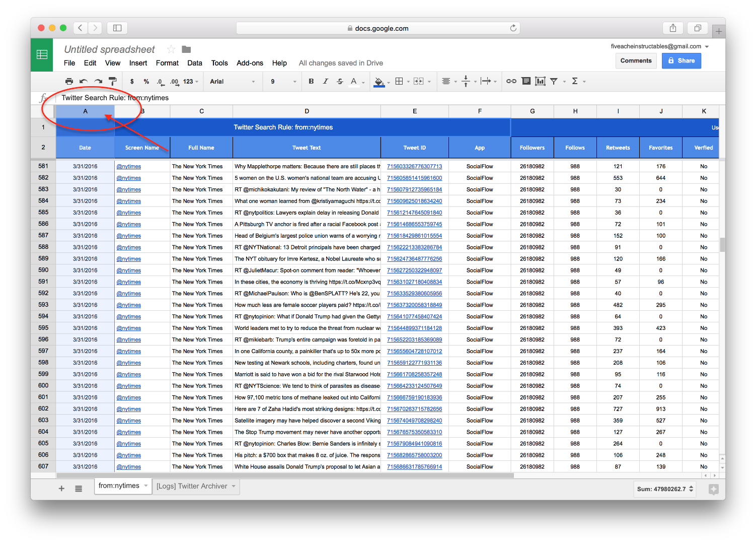Toggle bold formatting
The width and height of the screenshot is (756, 544).
coord(311,81)
